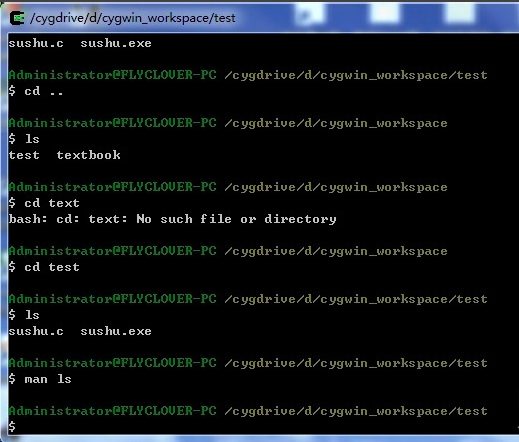Click the path text above the last '$' prompt
519x442 pixels.
[x=356, y=411]
